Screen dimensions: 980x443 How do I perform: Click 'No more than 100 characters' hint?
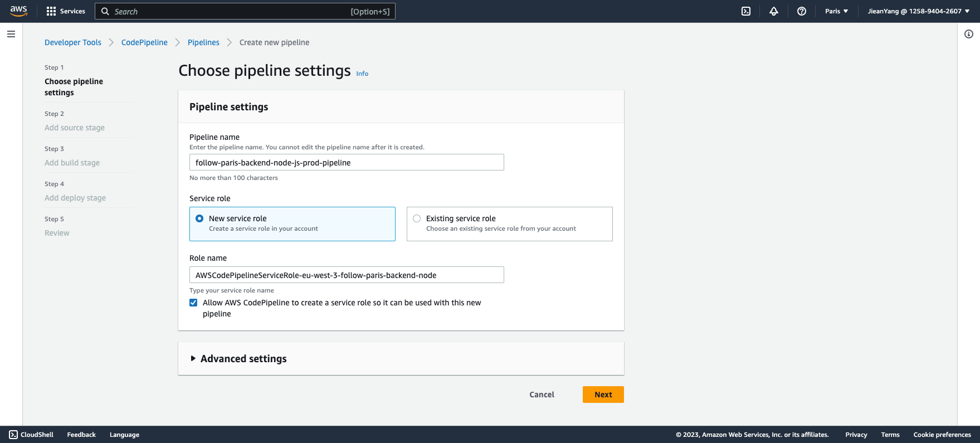coord(233,178)
